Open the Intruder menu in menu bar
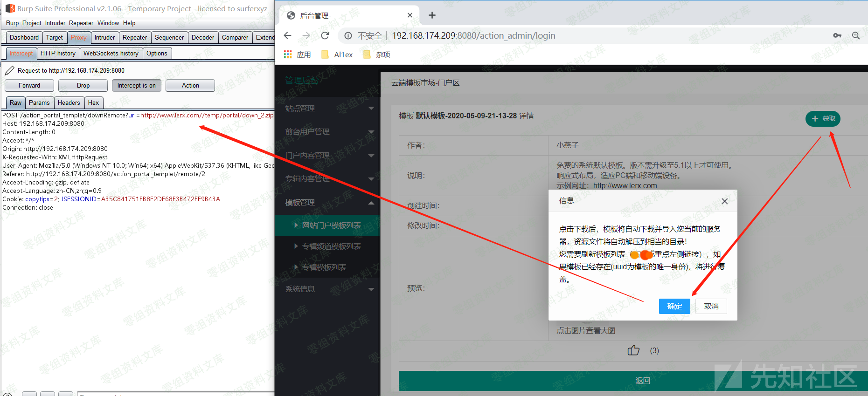Screen dimensions: 868x396 point(55,23)
